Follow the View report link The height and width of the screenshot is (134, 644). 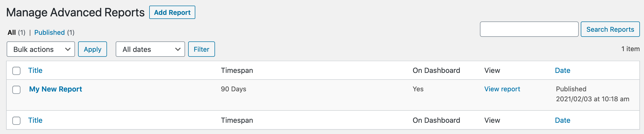(x=502, y=89)
